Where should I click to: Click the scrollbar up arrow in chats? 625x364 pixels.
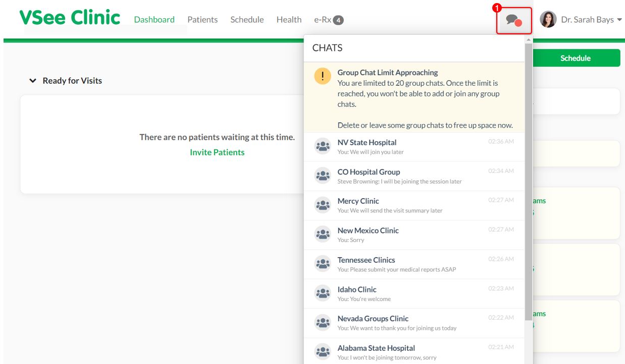click(529, 39)
